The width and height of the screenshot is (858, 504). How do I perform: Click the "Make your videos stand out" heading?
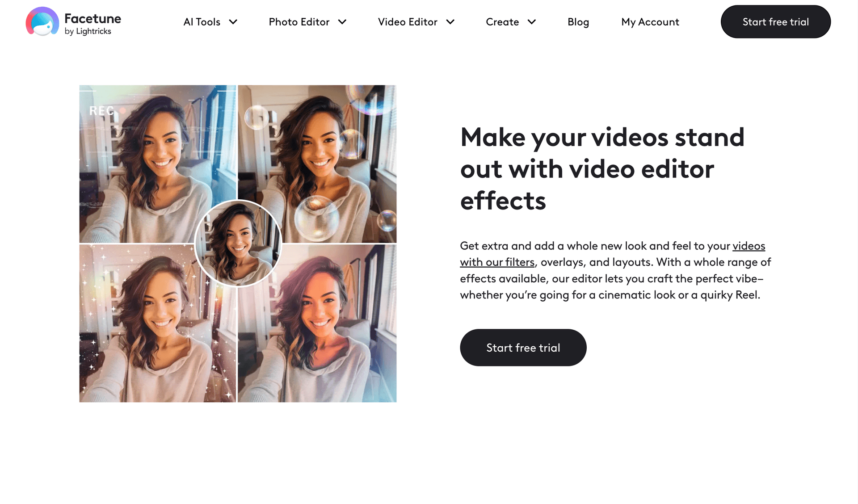pos(602,168)
